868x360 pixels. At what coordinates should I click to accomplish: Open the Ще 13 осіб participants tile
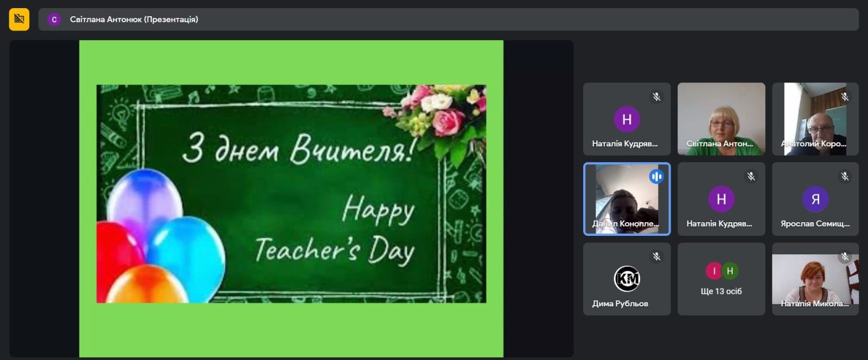coord(721,279)
